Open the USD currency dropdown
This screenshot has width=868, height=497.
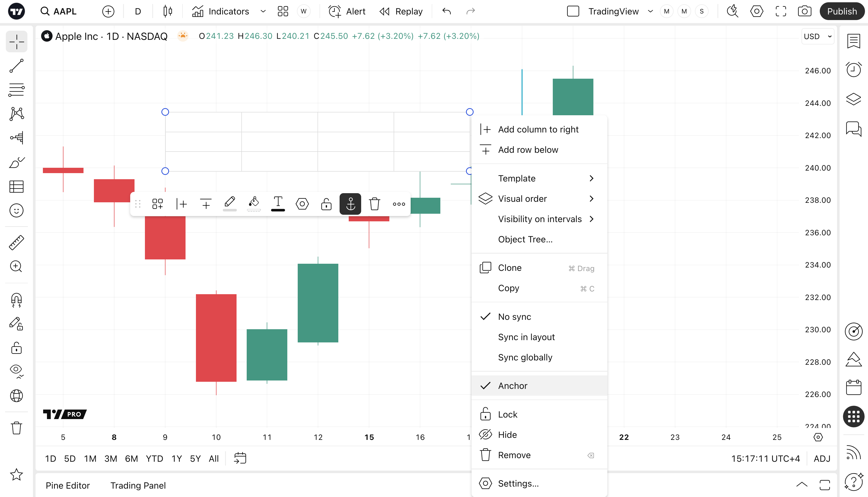click(817, 36)
